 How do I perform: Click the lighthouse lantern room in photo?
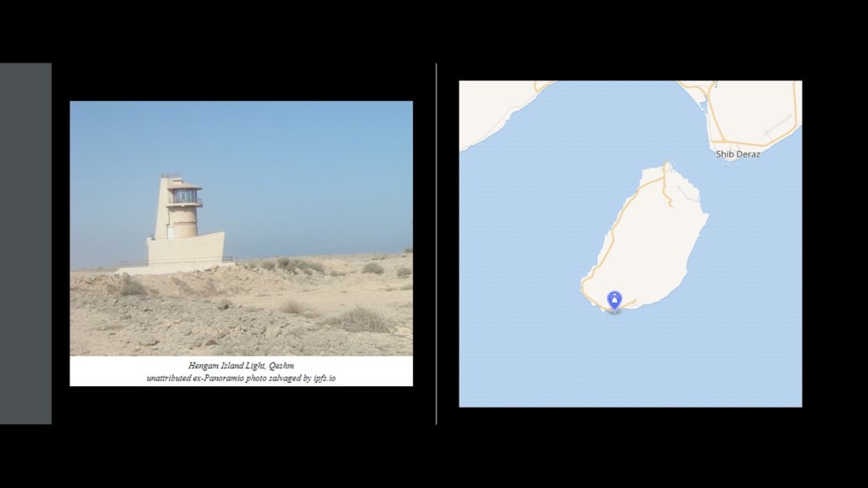click(184, 195)
